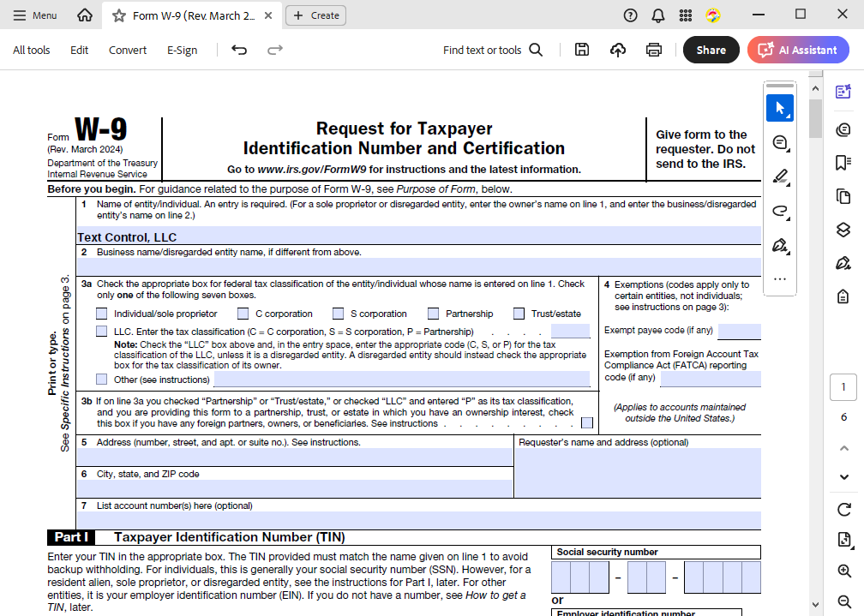Click the City, state, and ZIP code field
The height and width of the screenshot is (616, 864).
[x=295, y=488]
